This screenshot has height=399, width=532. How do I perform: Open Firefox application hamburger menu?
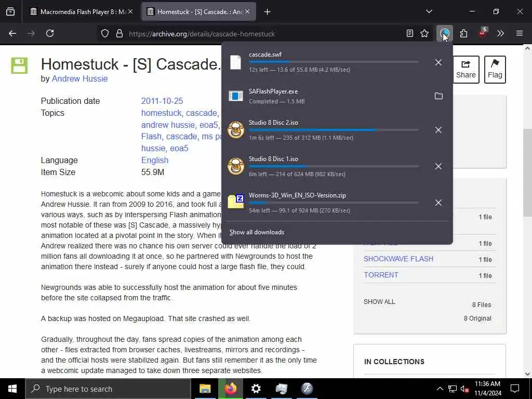click(x=520, y=33)
